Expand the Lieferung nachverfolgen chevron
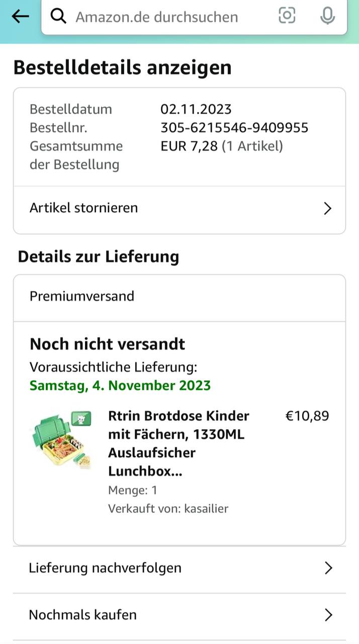The width and height of the screenshot is (359, 644). [x=328, y=568]
